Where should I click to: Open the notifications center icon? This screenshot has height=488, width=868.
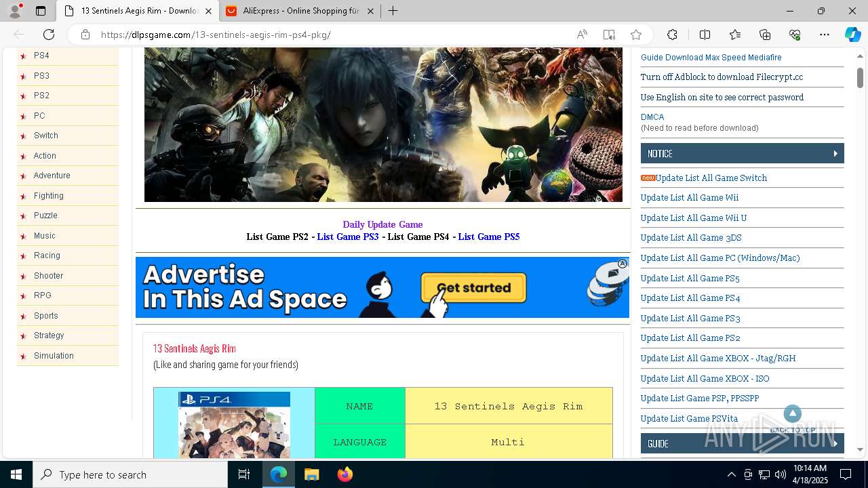(846, 474)
